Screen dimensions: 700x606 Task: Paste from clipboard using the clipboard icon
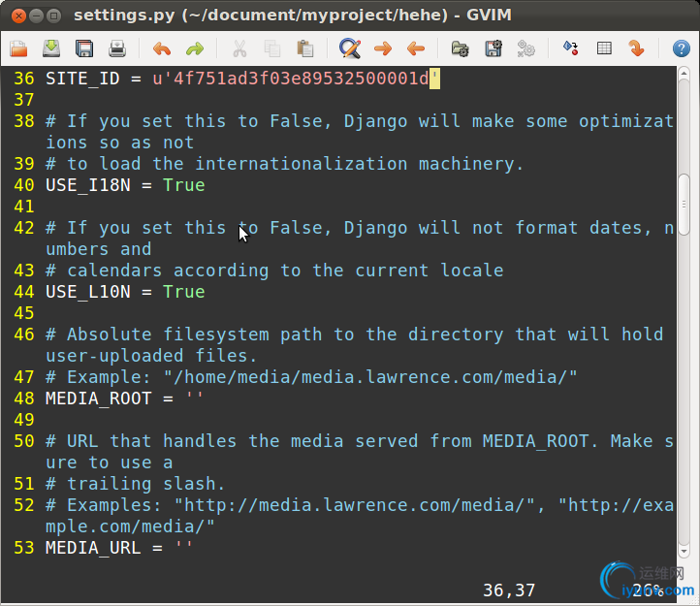[304, 48]
